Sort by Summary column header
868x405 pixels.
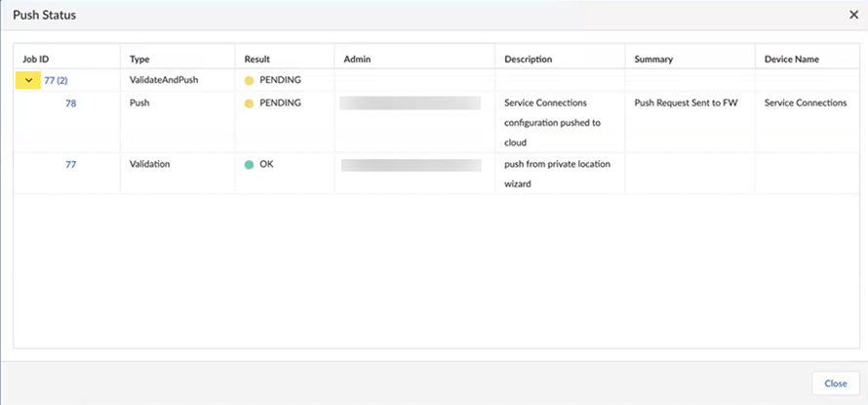(653, 59)
